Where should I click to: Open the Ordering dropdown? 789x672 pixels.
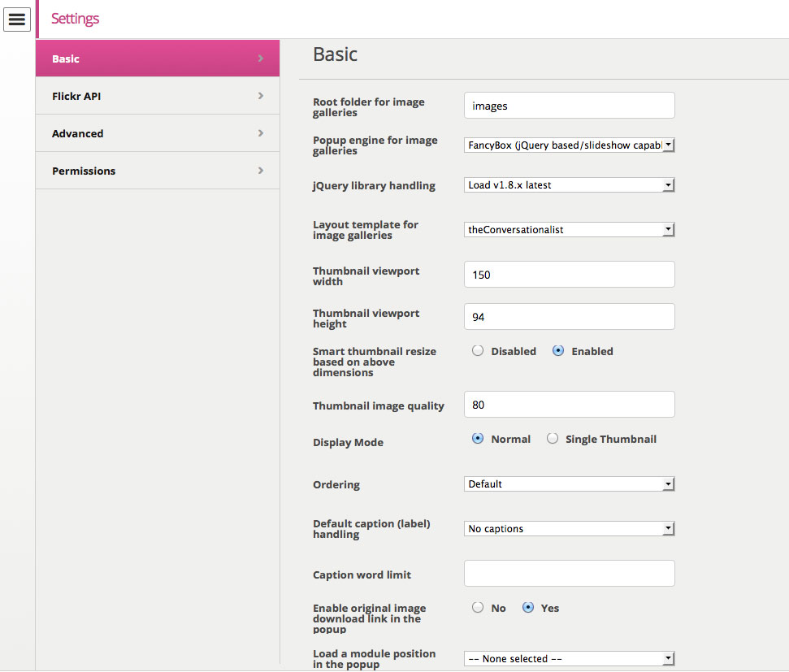coord(569,483)
